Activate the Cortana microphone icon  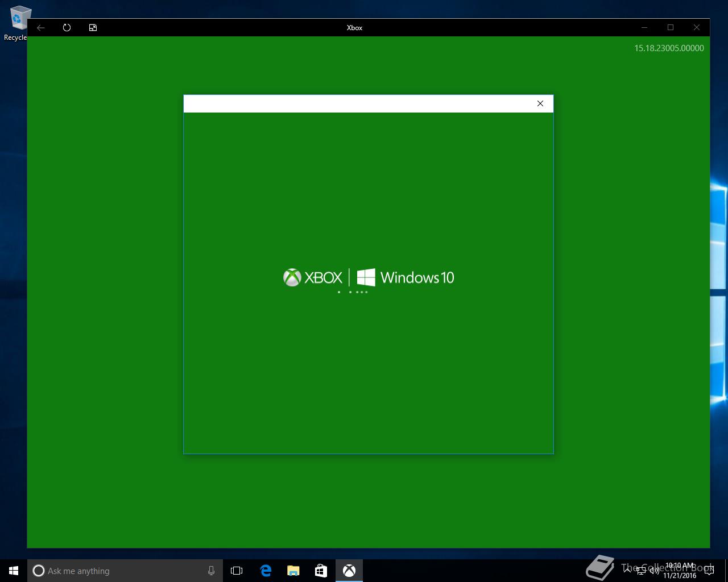tap(211, 571)
